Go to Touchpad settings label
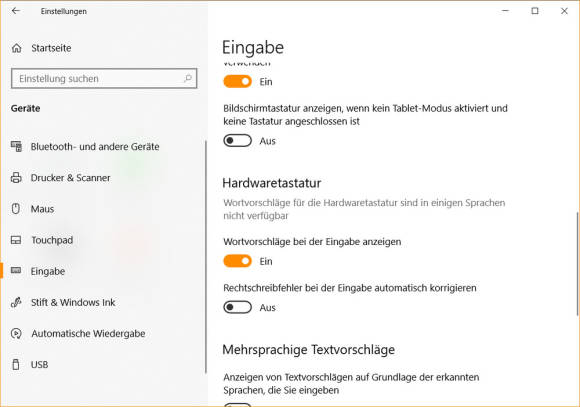 [x=52, y=240]
